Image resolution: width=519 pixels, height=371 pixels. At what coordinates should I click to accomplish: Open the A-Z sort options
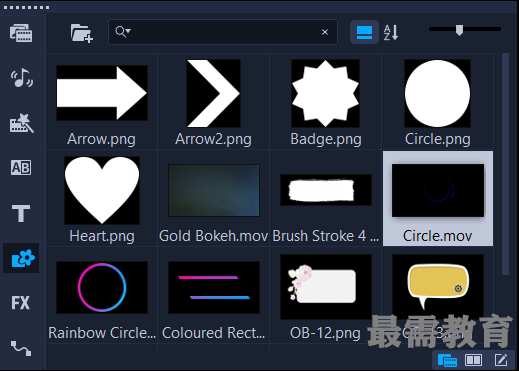(391, 32)
